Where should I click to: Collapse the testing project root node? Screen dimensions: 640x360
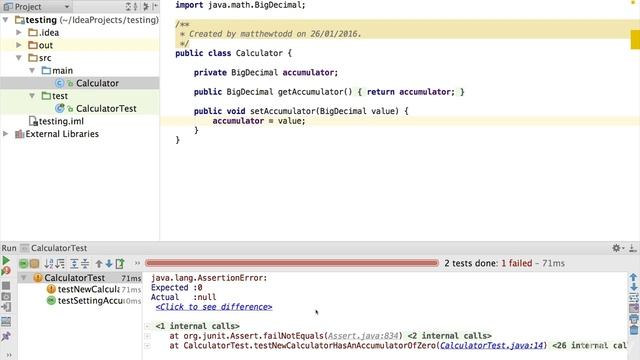coord(6,20)
